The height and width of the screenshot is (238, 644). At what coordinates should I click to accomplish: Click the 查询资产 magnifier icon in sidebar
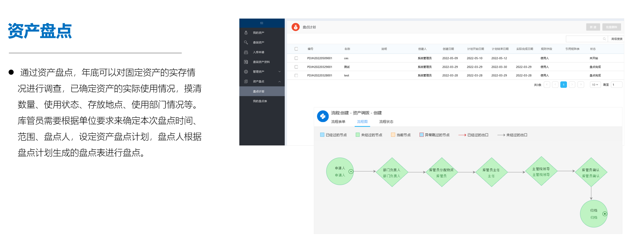246,43
